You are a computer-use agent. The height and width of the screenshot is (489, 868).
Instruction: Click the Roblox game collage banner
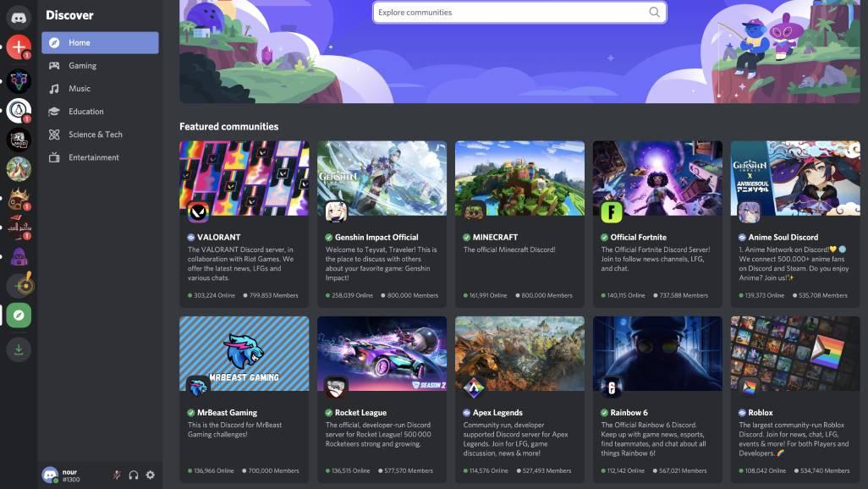tap(795, 354)
